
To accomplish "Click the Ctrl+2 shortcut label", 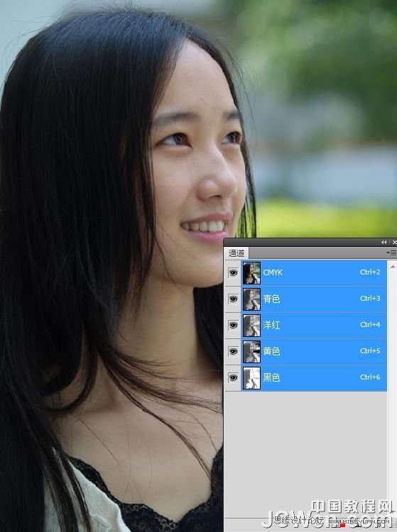I will click(x=370, y=272).
